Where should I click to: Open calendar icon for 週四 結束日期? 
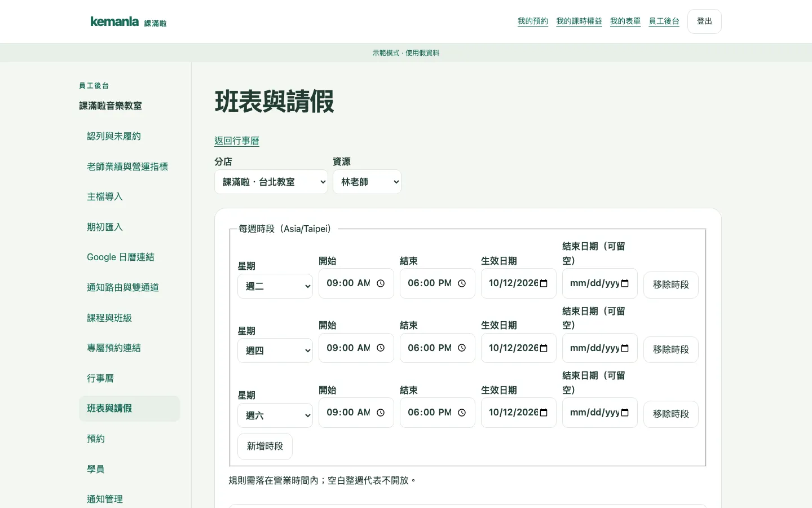pyautogui.click(x=625, y=348)
